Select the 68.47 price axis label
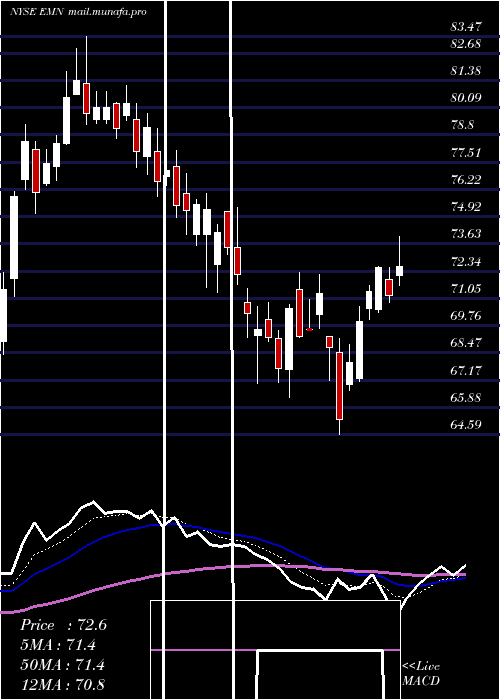 pos(466,343)
